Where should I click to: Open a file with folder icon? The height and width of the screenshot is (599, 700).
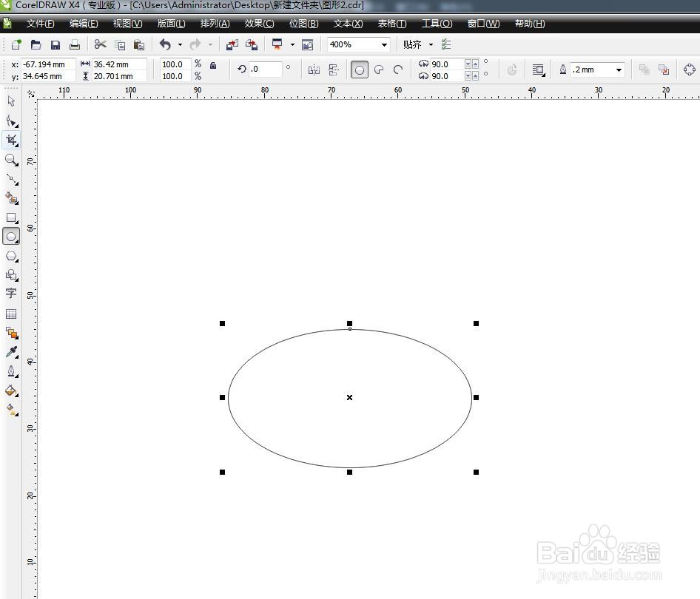pos(36,44)
